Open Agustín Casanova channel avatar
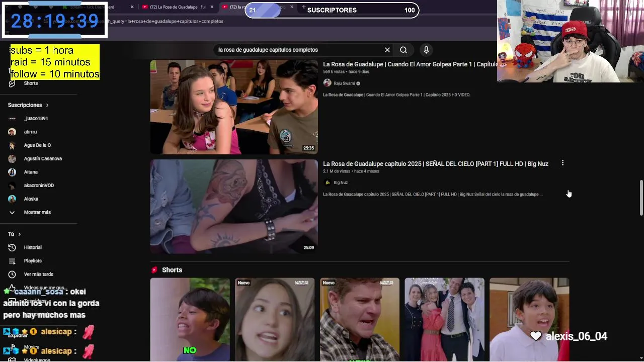 tap(12, 158)
